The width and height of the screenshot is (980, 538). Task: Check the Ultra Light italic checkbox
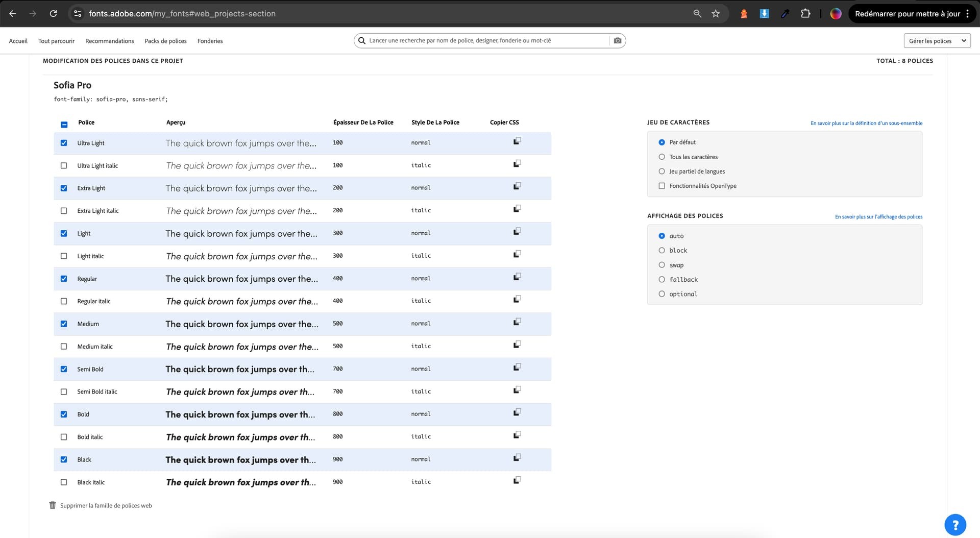click(x=64, y=165)
